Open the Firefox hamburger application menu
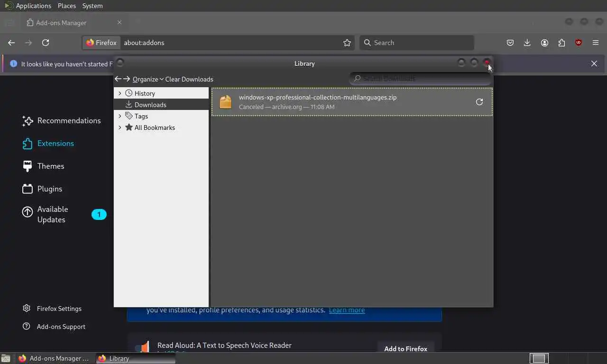 click(x=596, y=43)
